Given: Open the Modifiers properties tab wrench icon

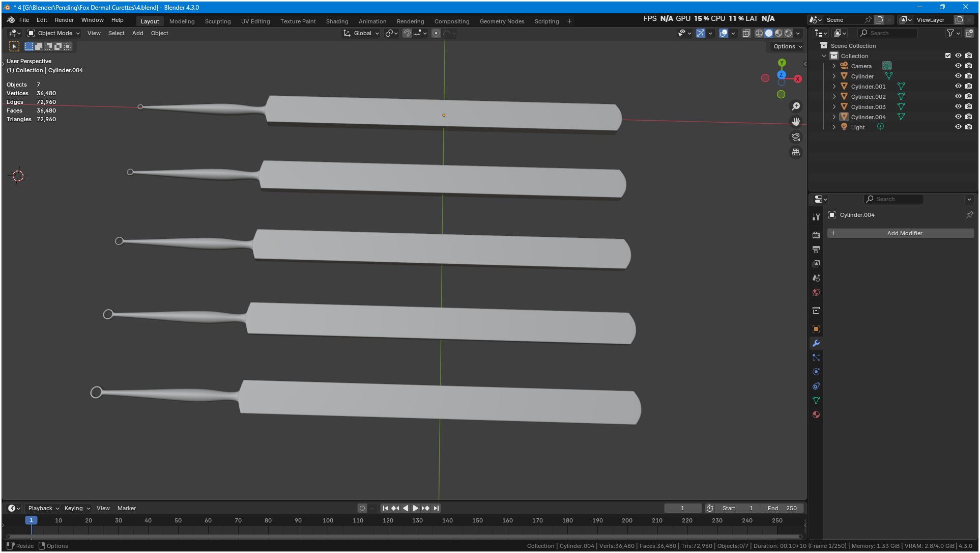Looking at the screenshot, I should point(816,344).
